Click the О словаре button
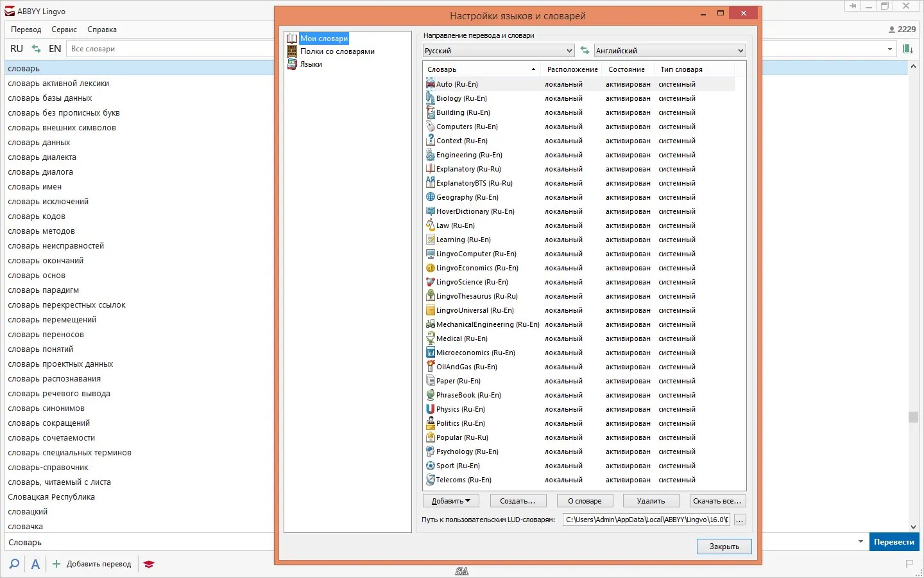This screenshot has width=924, height=578. (585, 501)
